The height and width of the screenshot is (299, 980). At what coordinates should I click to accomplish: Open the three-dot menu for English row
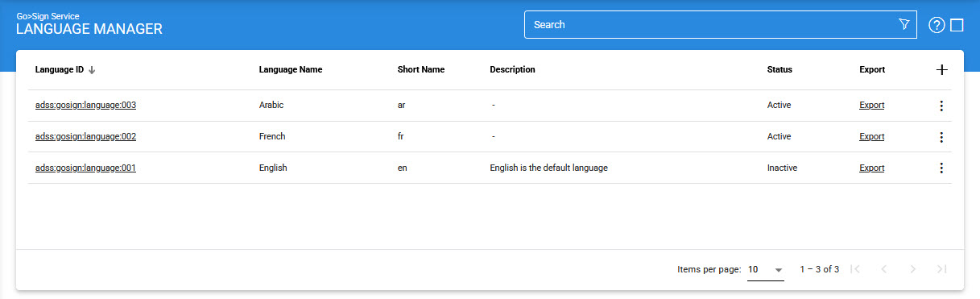coord(941,168)
